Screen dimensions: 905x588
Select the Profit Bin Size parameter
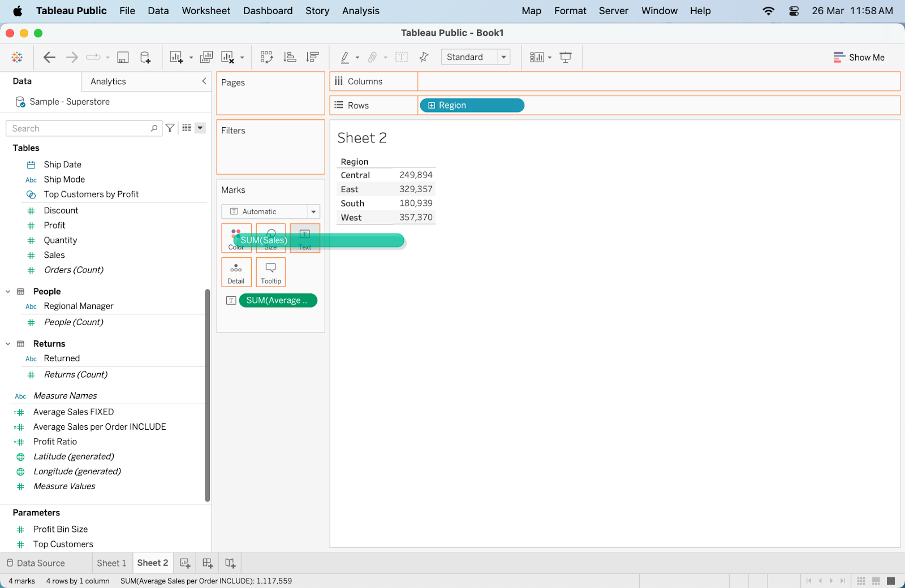[x=61, y=529]
